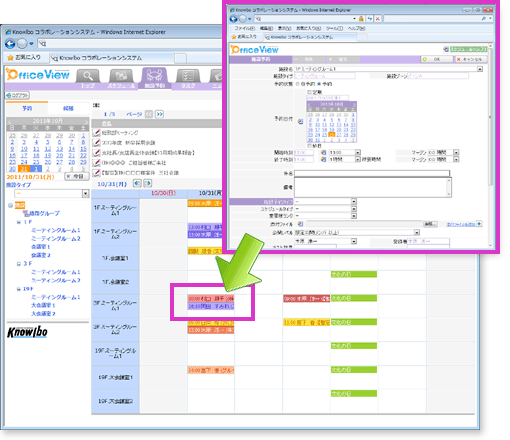The width and height of the screenshot is (510, 440).
Task: Click calendar icon beside 予約日付
Action: coord(300,121)
